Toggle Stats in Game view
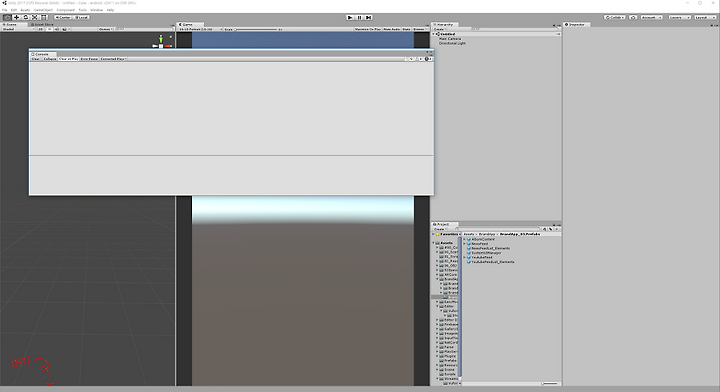Screen dimensions: 720x392 coord(406,29)
